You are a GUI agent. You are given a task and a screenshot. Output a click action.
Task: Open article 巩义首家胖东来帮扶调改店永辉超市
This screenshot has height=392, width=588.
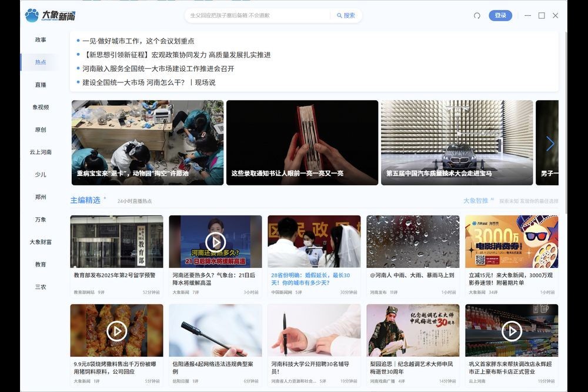point(510,368)
